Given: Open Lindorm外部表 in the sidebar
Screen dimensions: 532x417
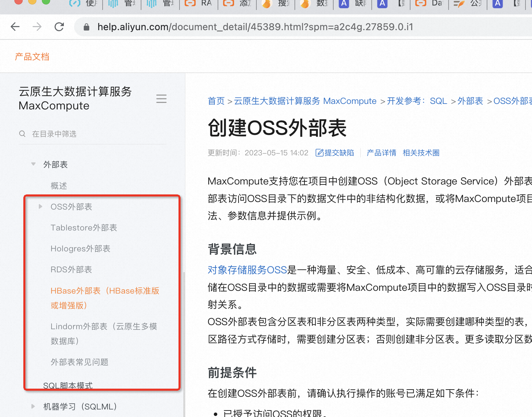Looking at the screenshot, I should [x=104, y=334].
